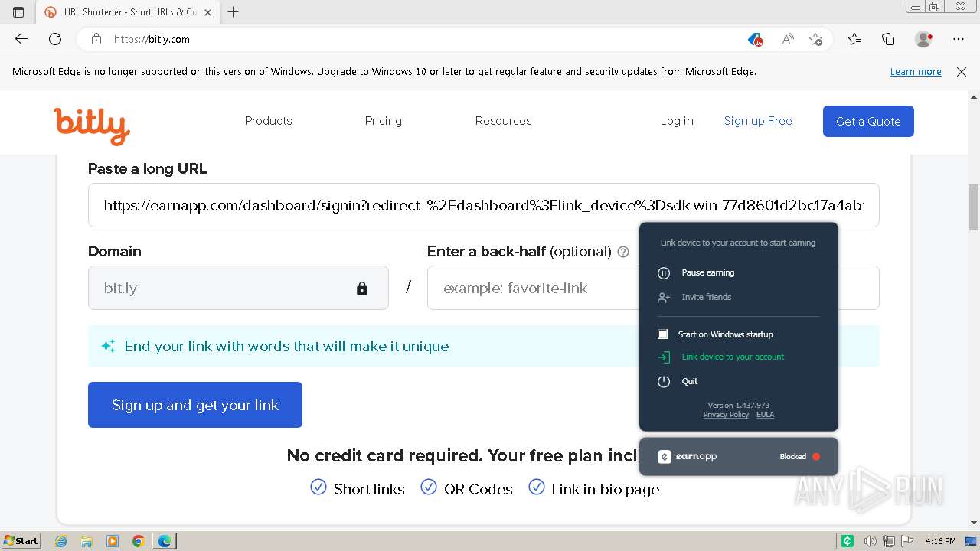This screenshot has height=551, width=980.
Task: Click the red Blocked status indicator
Action: pos(816,457)
